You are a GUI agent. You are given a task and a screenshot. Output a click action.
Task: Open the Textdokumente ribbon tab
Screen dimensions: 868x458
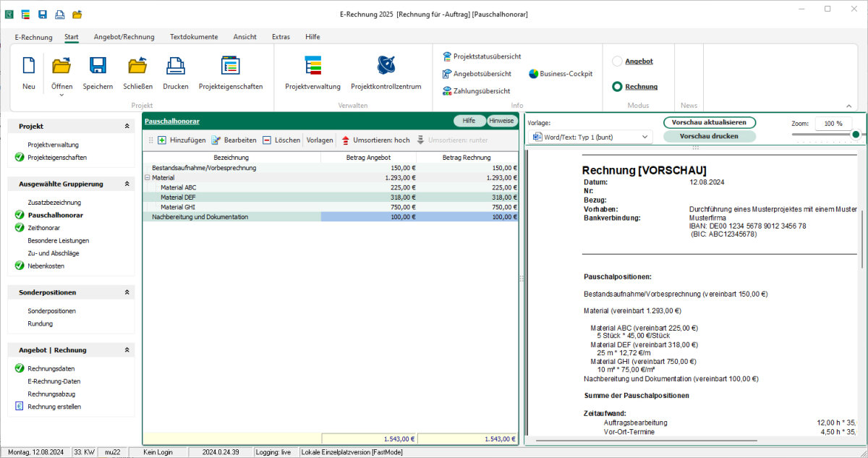point(194,37)
